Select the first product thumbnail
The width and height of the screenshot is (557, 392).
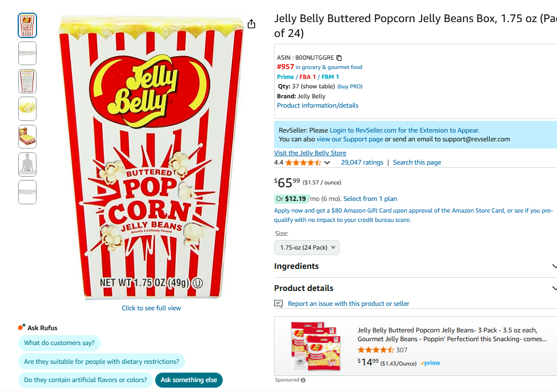click(x=28, y=25)
